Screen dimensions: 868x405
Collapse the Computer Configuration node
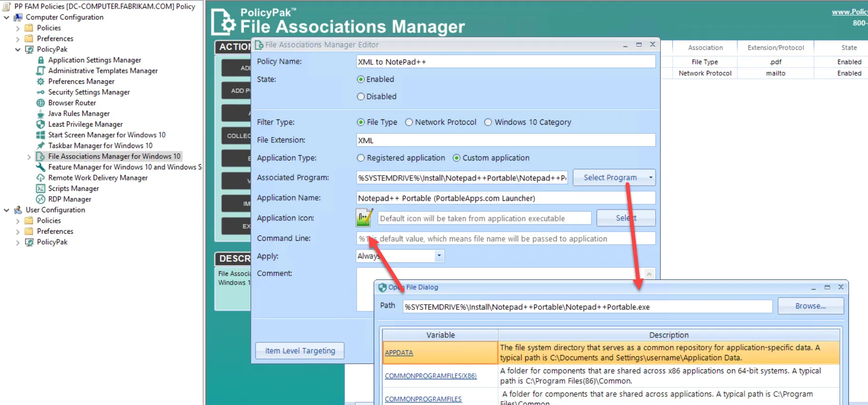7,18
